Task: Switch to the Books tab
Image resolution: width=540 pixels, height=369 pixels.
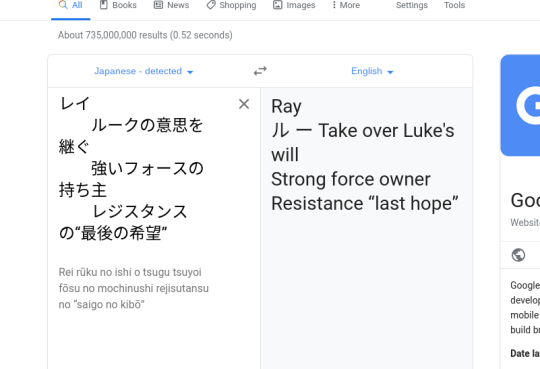Action: coord(118,5)
